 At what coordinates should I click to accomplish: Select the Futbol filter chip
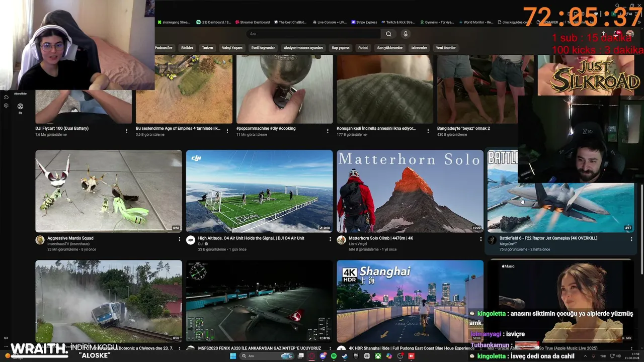[x=363, y=48]
